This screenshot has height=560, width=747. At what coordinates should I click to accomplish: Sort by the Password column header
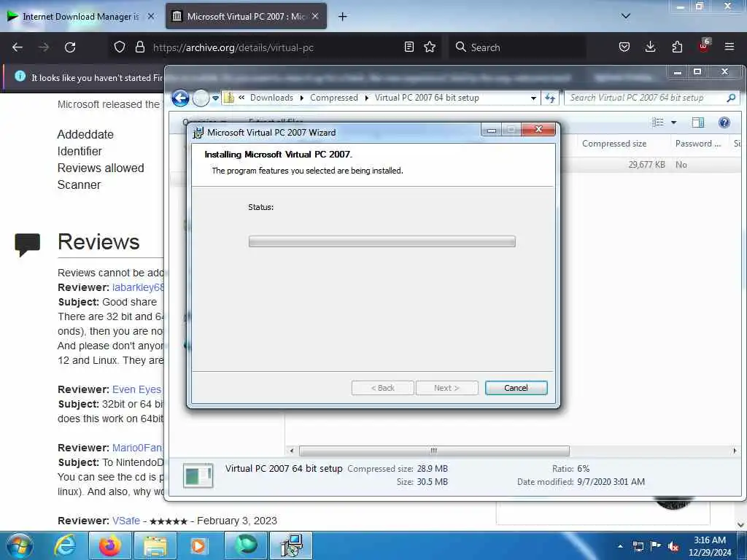(699, 144)
